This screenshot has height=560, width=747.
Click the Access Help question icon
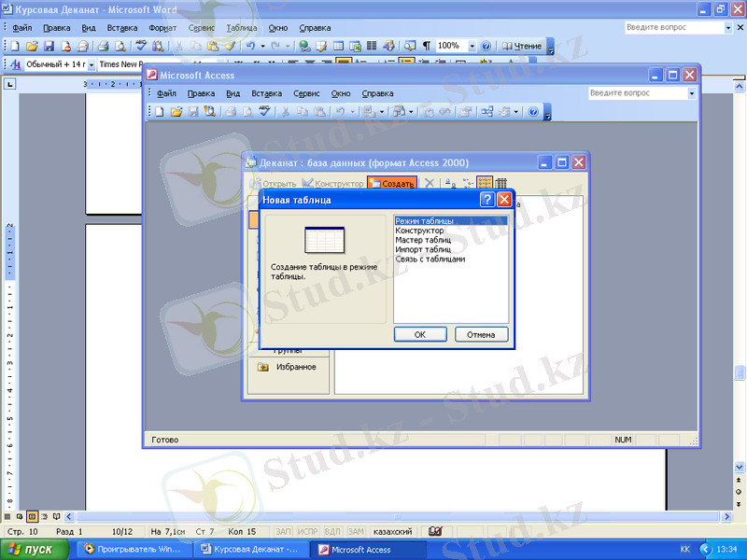point(533,111)
